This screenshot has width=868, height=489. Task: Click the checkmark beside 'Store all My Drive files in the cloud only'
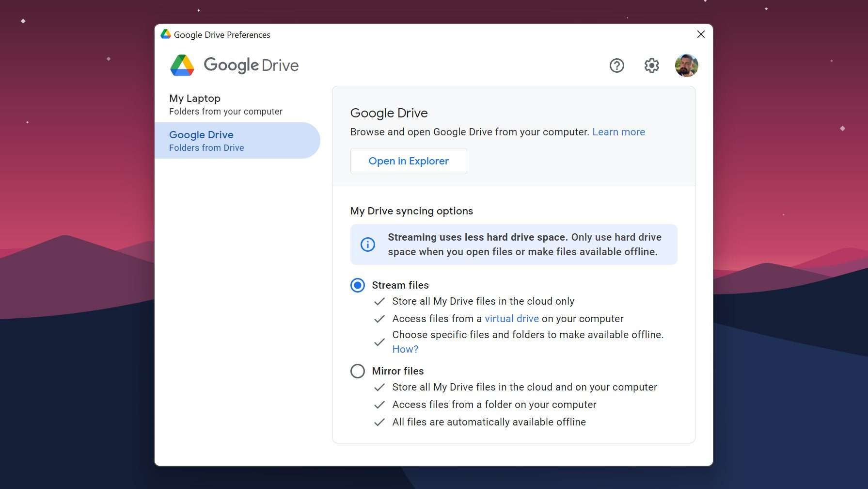pyautogui.click(x=379, y=301)
